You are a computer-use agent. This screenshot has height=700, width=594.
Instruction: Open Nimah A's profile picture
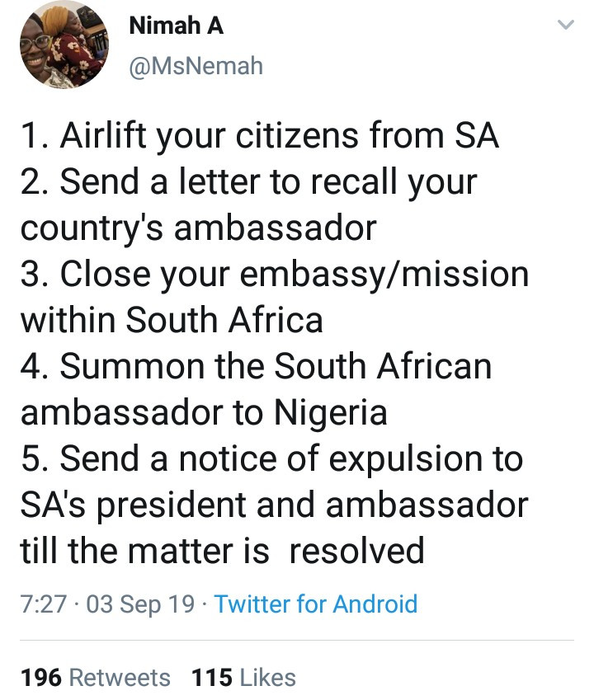64,45
